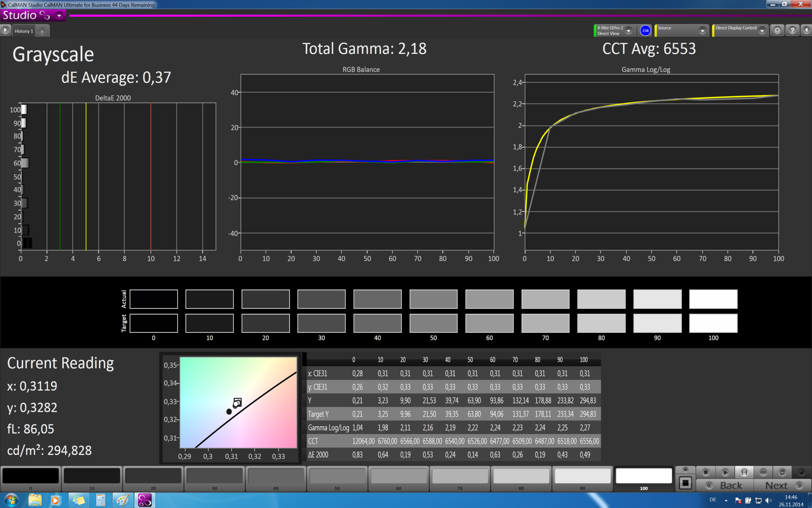This screenshot has height=508, width=812.
Task: Click the blue 238 meter timer circle
Action: pos(645,30)
